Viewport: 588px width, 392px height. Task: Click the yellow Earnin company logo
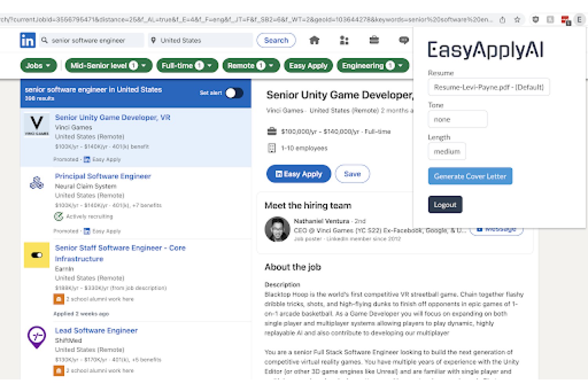click(37, 255)
